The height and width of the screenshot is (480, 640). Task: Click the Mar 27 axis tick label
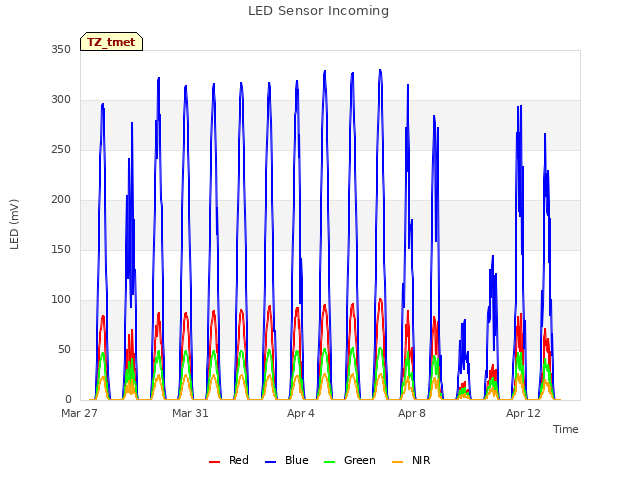(79, 413)
